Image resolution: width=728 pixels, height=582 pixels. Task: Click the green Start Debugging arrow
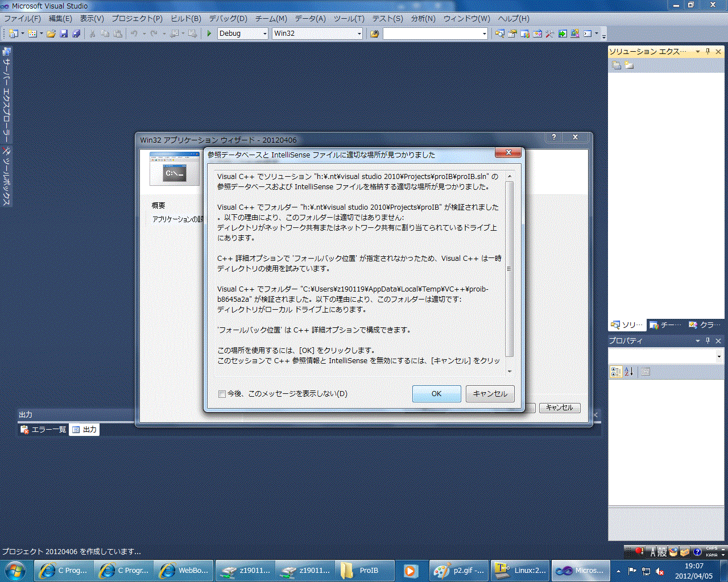[x=209, y=34]
